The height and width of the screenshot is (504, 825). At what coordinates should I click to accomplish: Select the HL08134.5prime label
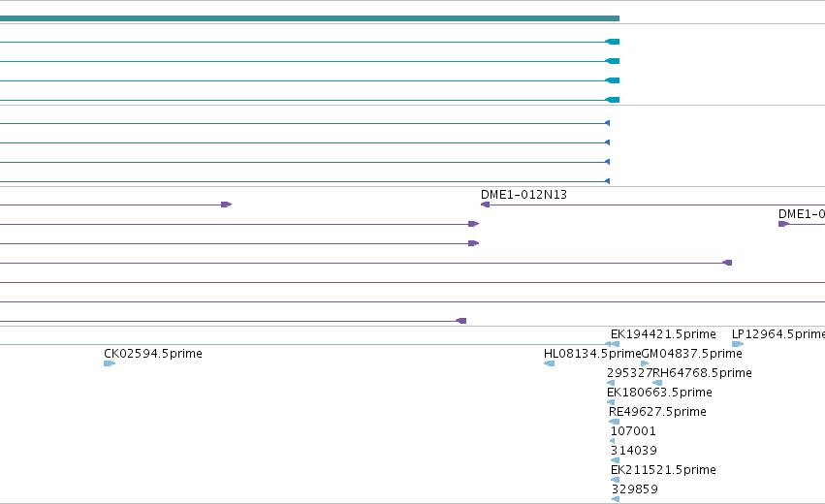click(x=592, y=354)
